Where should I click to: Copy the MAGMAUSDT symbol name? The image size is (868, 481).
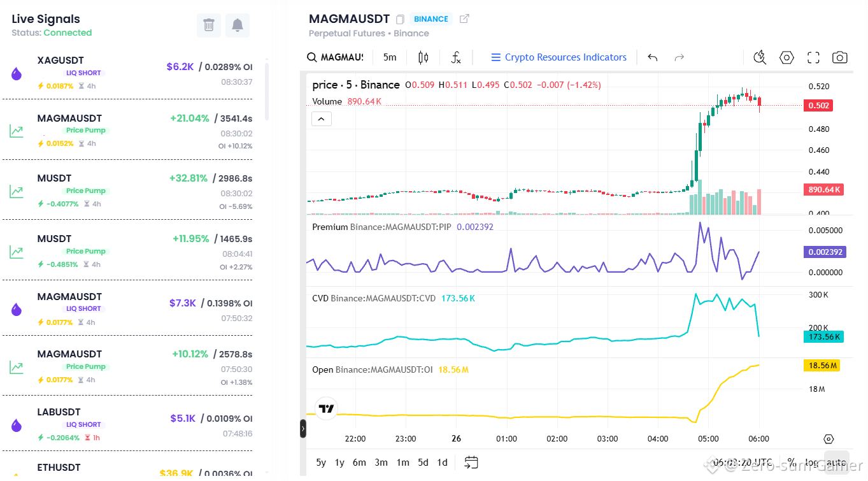point(400,19)
